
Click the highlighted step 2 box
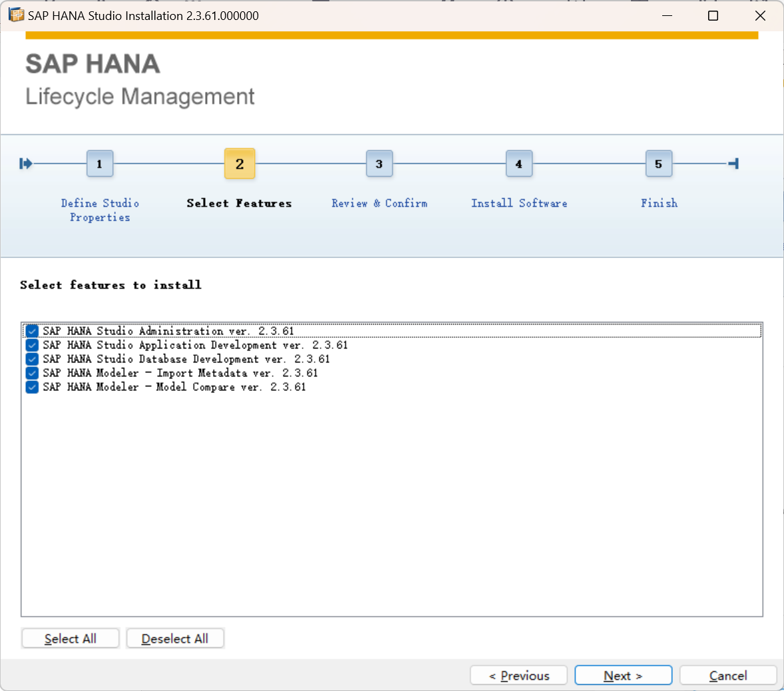(240, 164)
